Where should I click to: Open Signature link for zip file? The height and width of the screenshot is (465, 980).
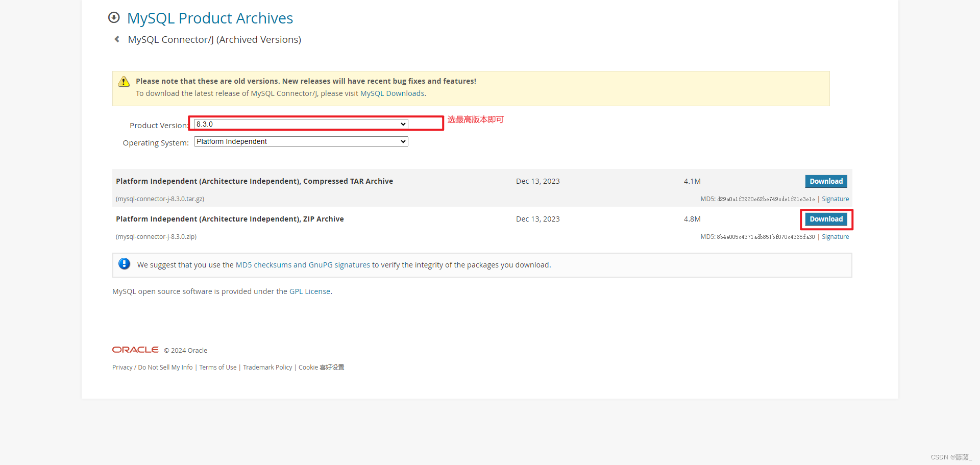point(835,237)
